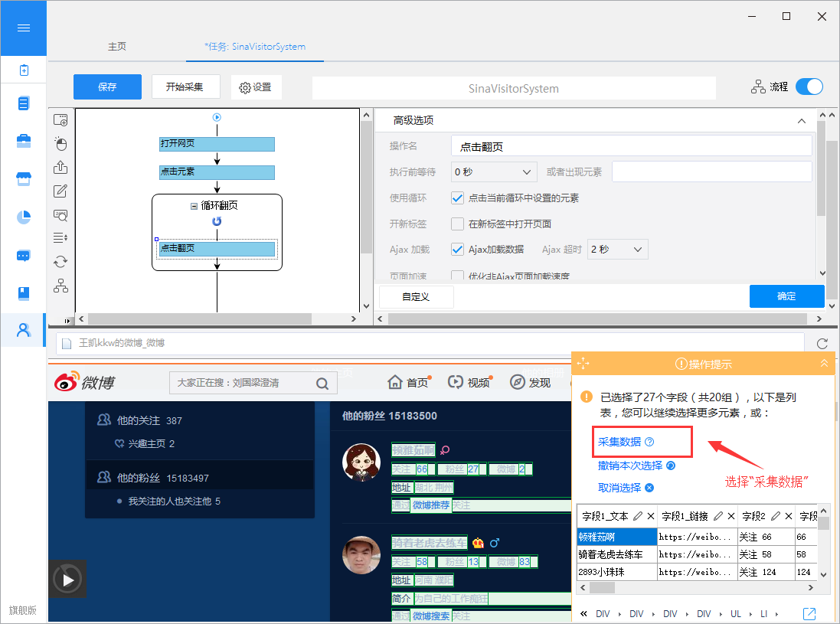Click the flow start play node
This screenshot has width=840, height=624.
217,117
